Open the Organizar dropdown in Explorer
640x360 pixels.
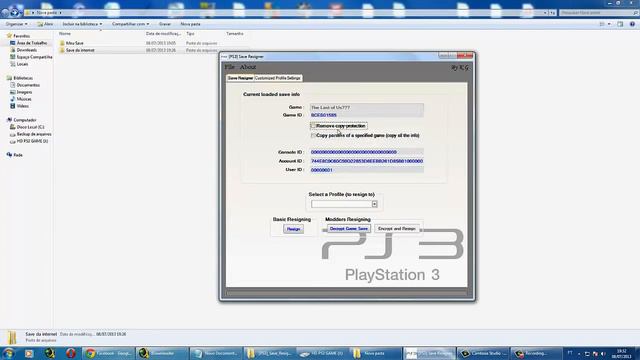(16, 24)
